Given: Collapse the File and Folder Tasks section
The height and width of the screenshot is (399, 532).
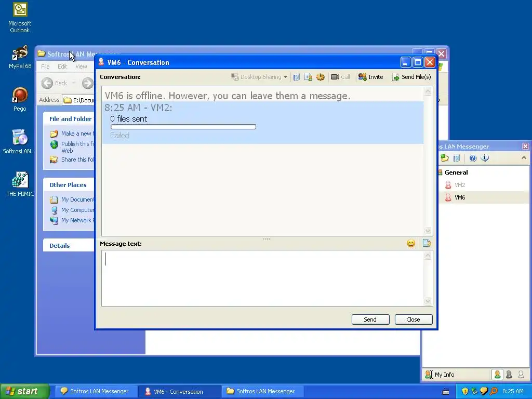Looking at the screenshot, I should (x=70, y=119).
